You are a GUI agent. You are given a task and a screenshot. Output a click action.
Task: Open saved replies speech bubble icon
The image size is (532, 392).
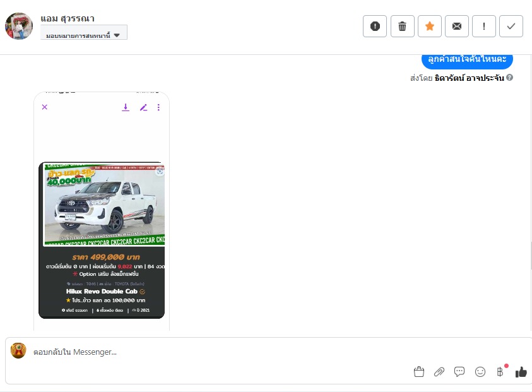coord(459,372)
